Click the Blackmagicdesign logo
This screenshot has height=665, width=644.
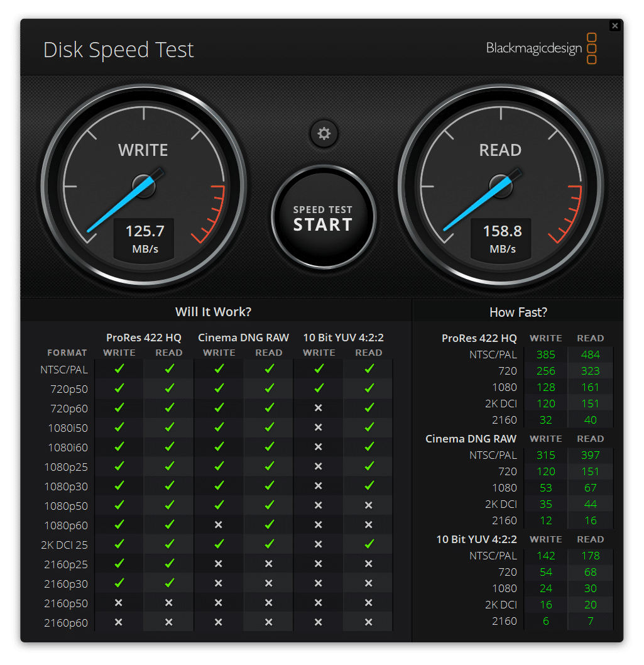[542, 48]
